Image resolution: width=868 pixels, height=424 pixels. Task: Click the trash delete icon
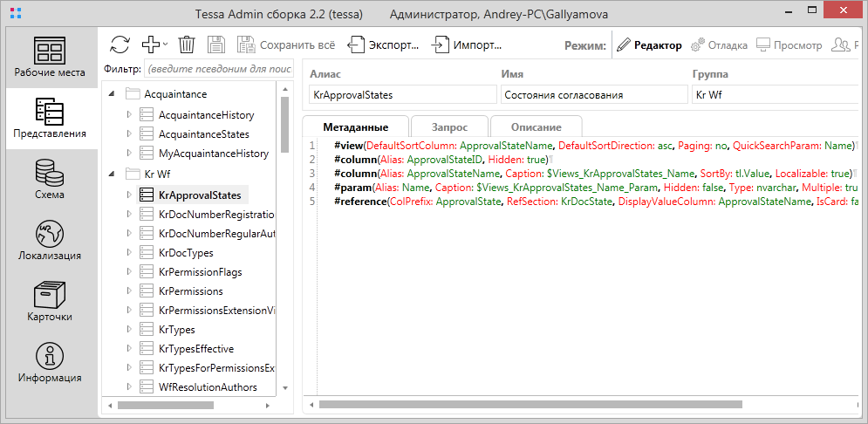187,44
